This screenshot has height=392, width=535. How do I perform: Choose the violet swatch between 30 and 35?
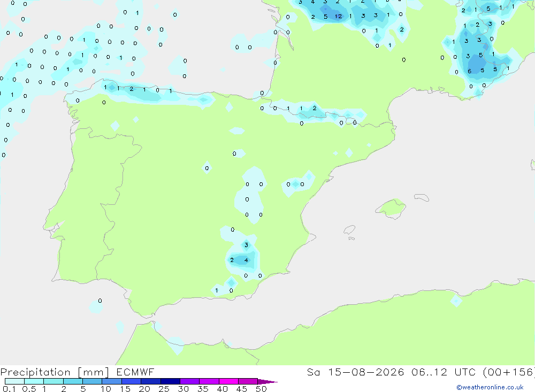(190, 381)
